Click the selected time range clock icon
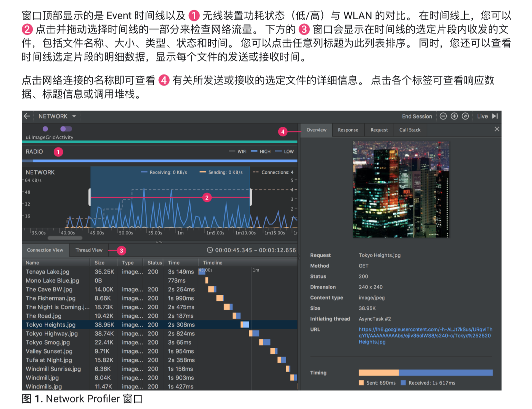The width and height of the screenshot is (532, 409). [x=210, y=250]
